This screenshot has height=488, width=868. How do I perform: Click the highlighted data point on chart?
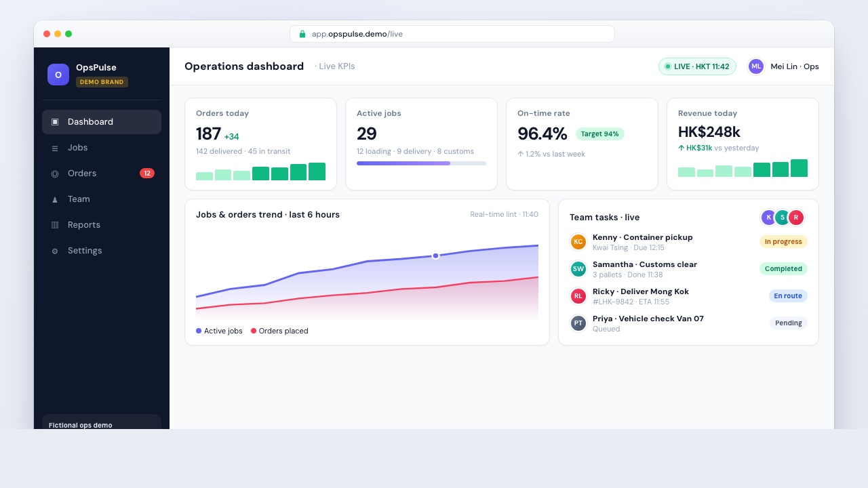coord(435,256)
